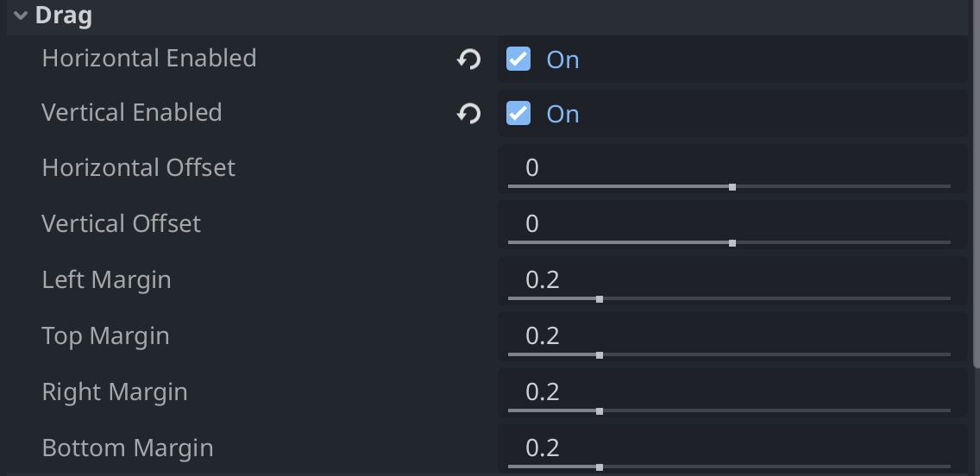
Task: Collapse the Drag section chevron
Action: click(x=21, y=16)
